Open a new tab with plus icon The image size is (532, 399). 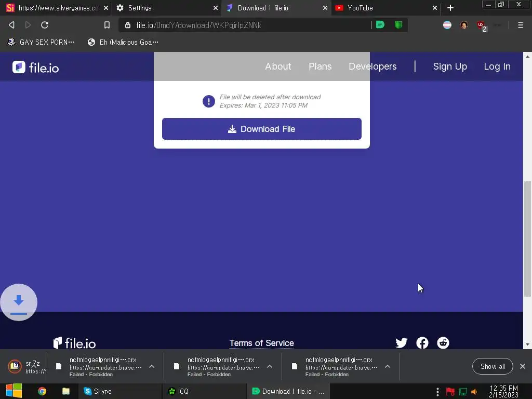click(x=450, y=8)
